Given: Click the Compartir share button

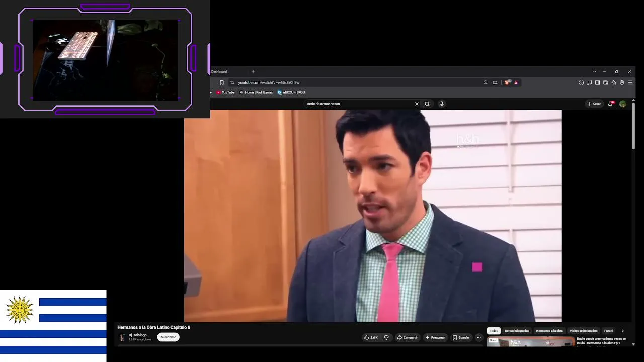Looking at the screenshot, I should [x=408, y=337].
